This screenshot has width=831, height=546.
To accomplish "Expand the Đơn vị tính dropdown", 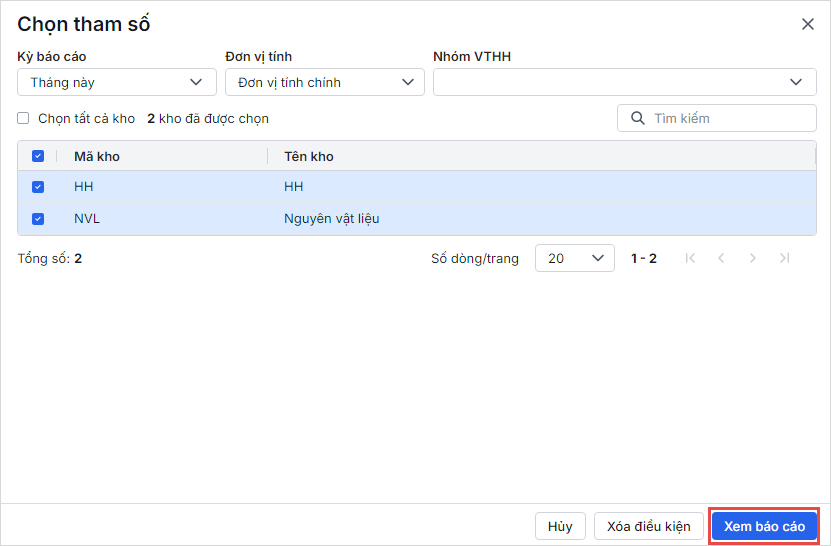I will pos(325,82).
